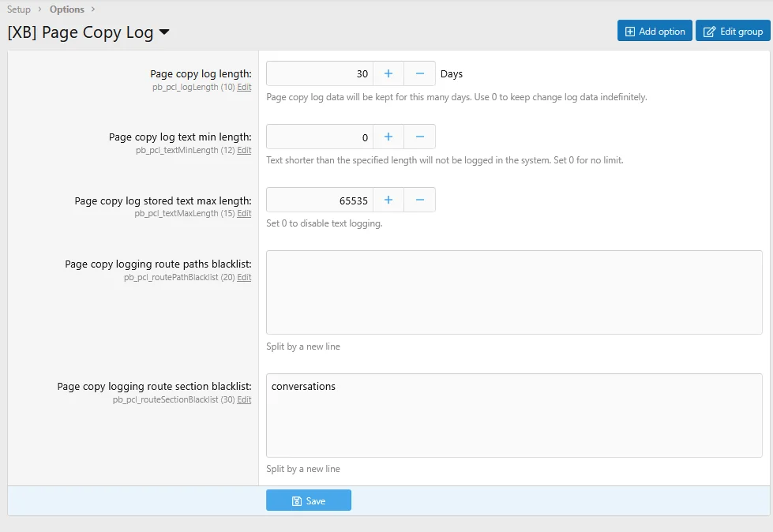773x532 pixels.
Task: Open the Edit group button
Action: tap(733, 31)
